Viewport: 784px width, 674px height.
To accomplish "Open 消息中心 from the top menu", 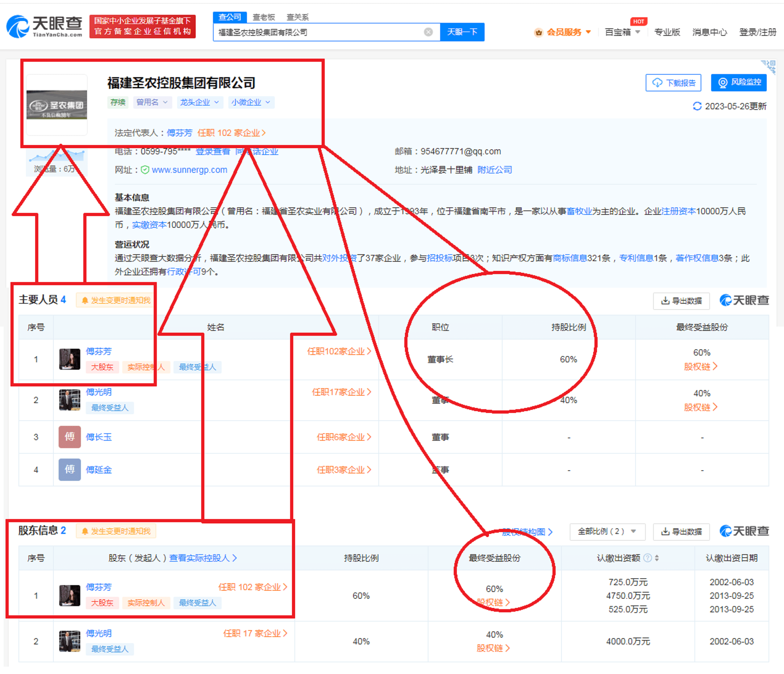I will 710,32.
